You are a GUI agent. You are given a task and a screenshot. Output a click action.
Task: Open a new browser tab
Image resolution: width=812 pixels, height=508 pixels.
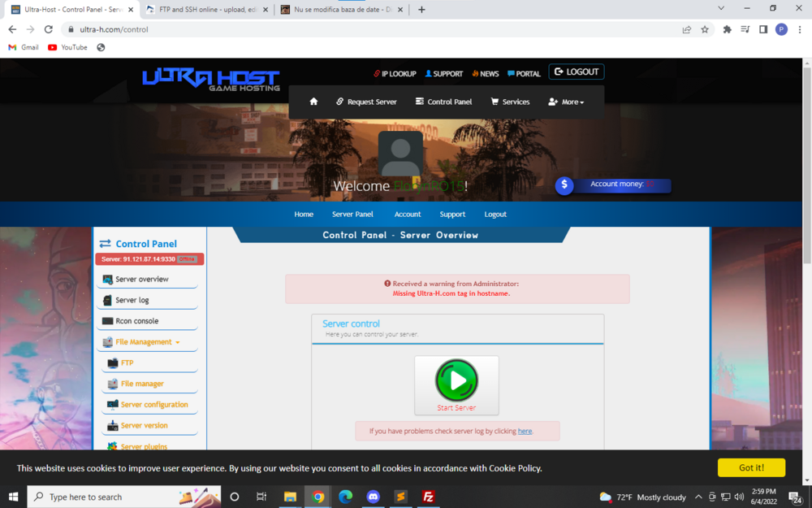point(421,9)
